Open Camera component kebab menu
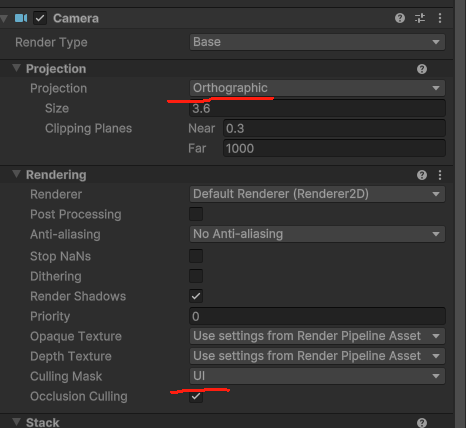This screenshot has width=466, height=428. [440, 18]
